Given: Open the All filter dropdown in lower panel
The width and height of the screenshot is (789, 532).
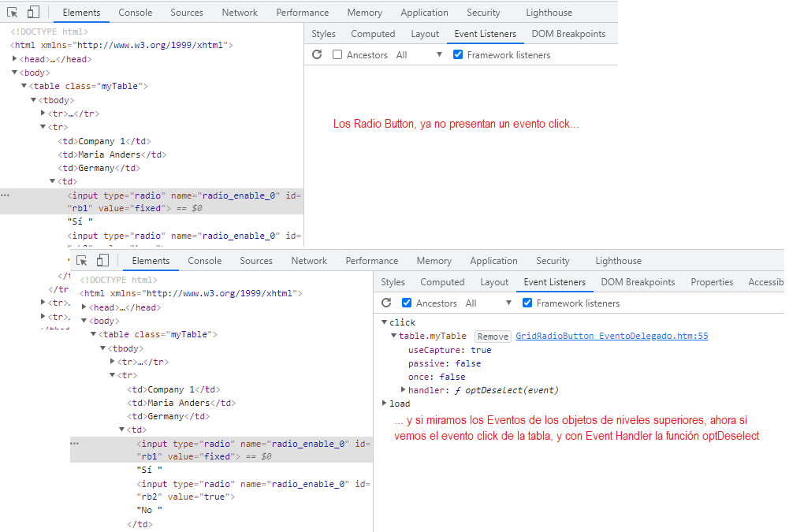Looking at the screenshot, I should tap(489, 303).
